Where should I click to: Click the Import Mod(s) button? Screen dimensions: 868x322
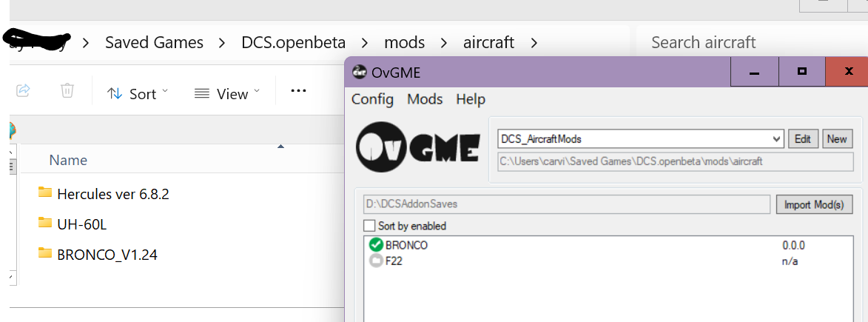click(814, 204)
